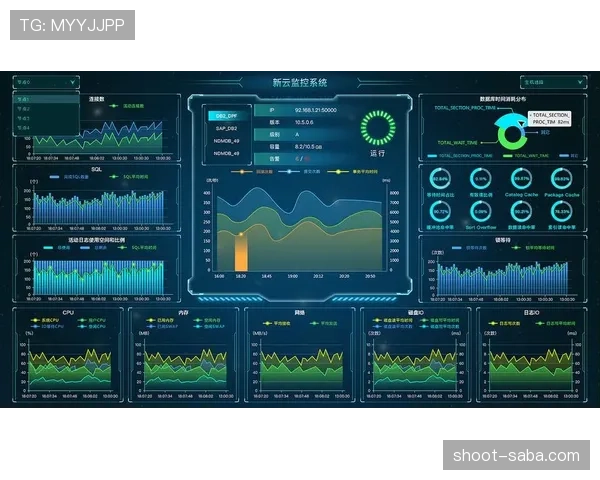Open the host selection dropdown at top-right
The width and height of the screenshot is (600, 480).
(553, 82)
